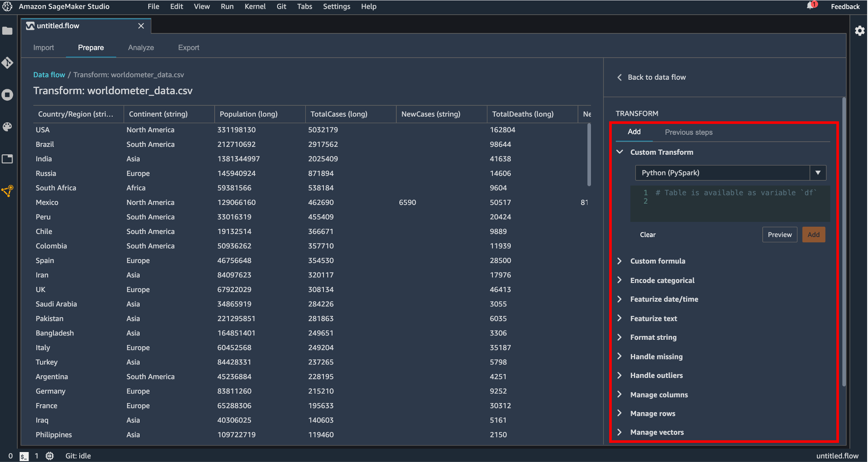
Task: Open the tabs list sidebar icon
Action: pos(7,159)
